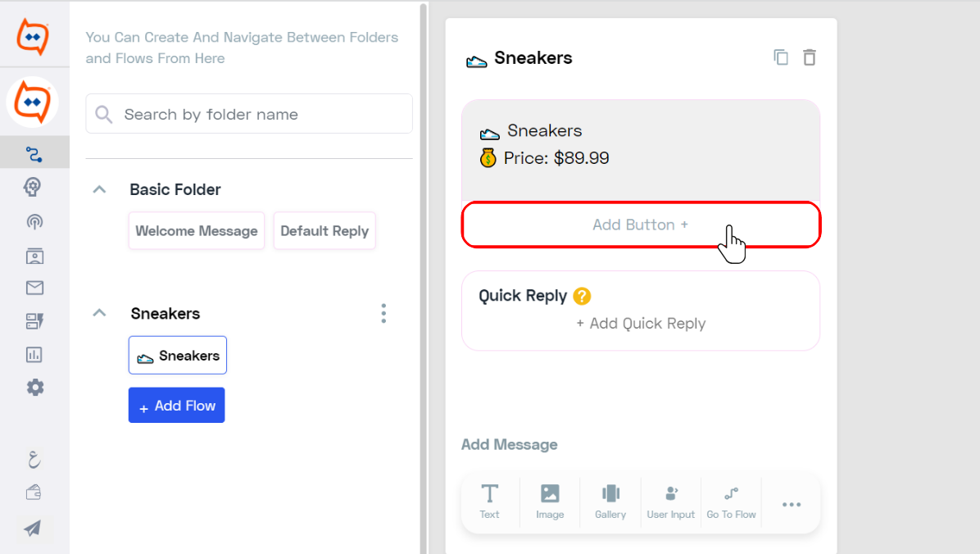The image size is (980, 554).
Task: Select the Default Reply flow
Action: pyautogui.click(x=324, y=231)
